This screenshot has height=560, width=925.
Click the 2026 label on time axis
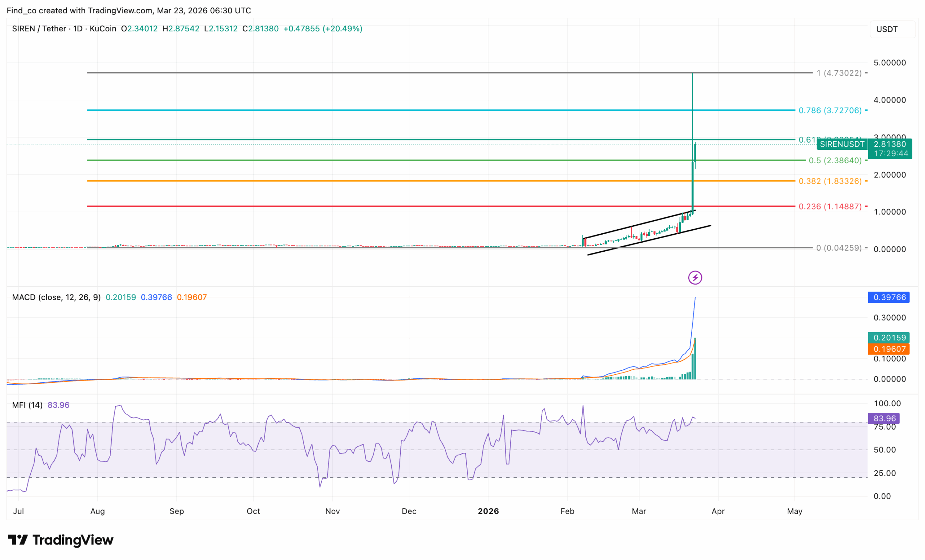(x=488, y=511)
